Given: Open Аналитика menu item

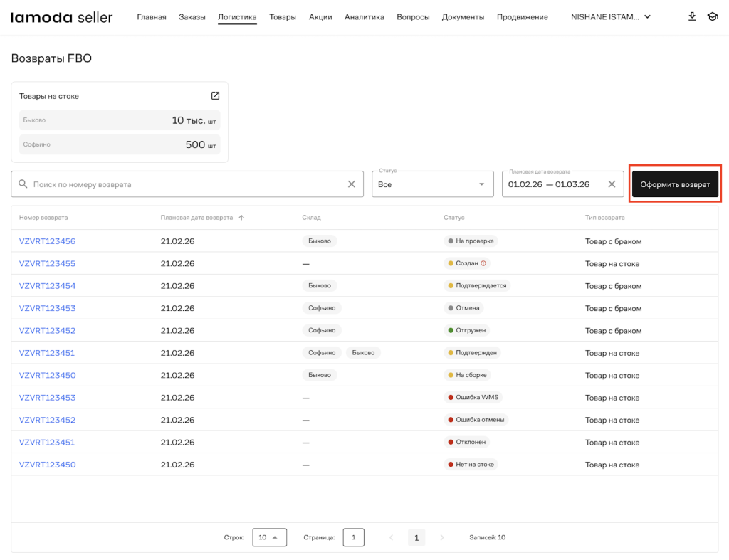Looking at the screenshot, I should pos(364,17).
